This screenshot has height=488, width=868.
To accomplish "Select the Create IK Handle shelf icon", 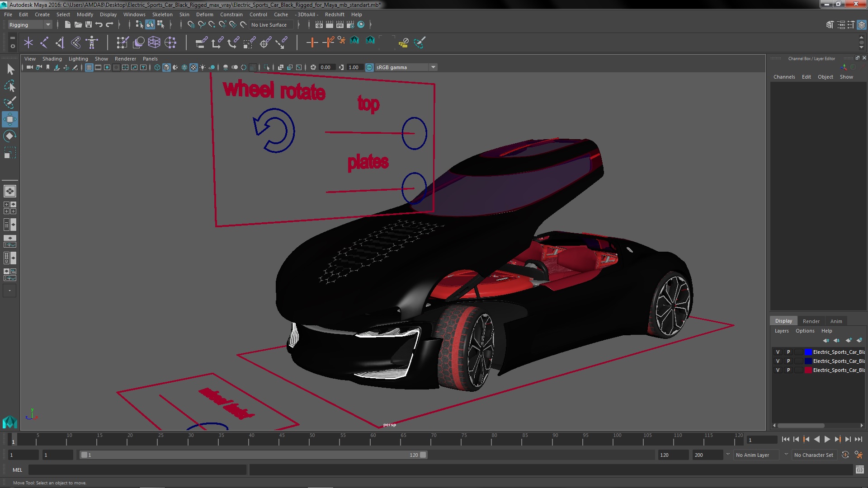I will (x=60, y=42).
